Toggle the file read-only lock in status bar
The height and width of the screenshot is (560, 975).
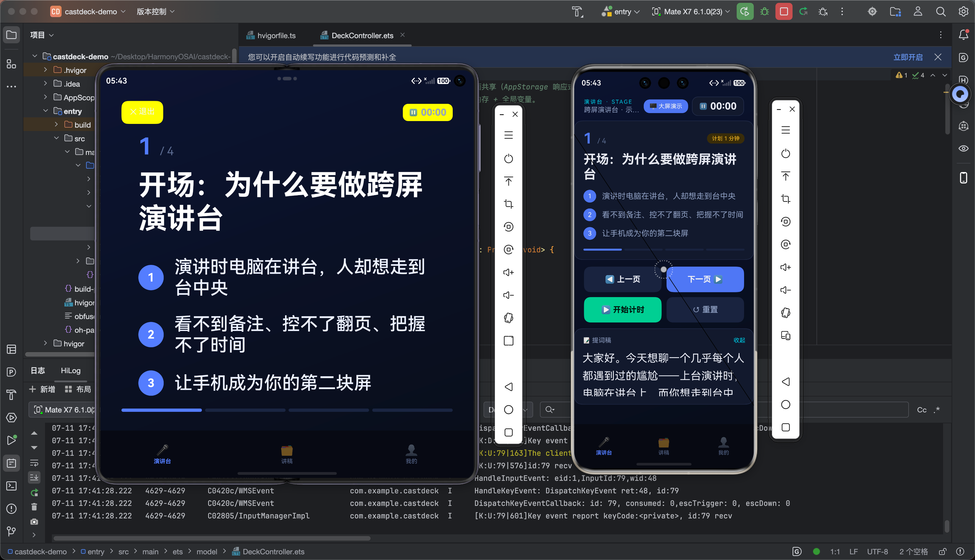(943, 551)
